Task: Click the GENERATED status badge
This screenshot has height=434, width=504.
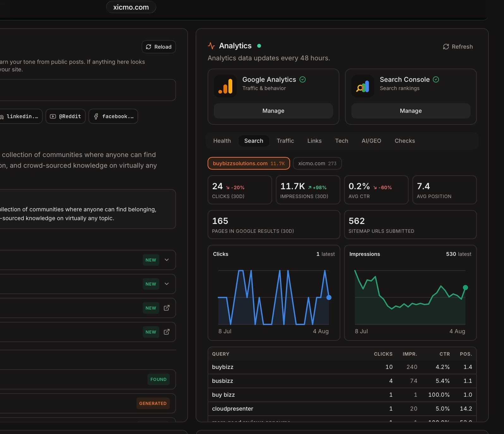Action: point(153,403)
